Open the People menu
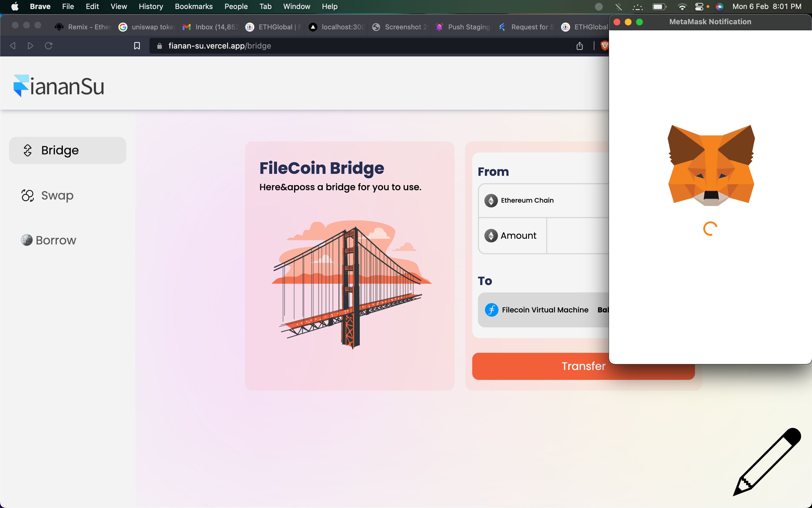 pyautogui.click(x=236, y=6)
